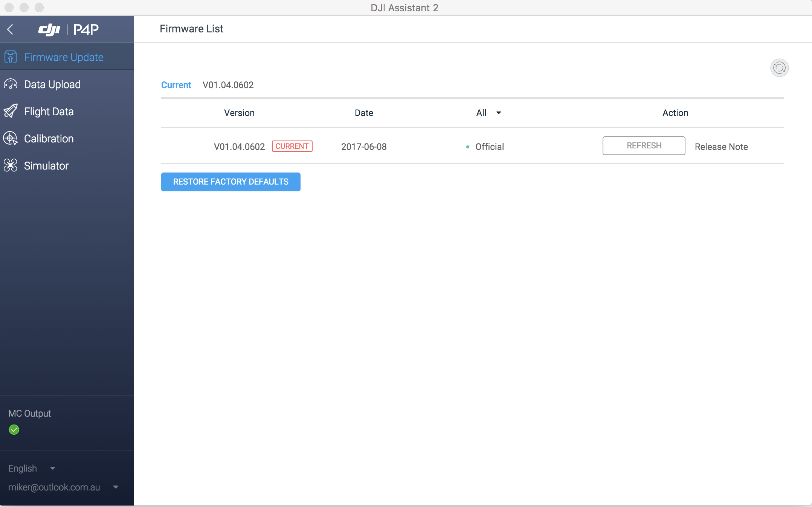Click the Data Upload gauge icon

[11, 84]
